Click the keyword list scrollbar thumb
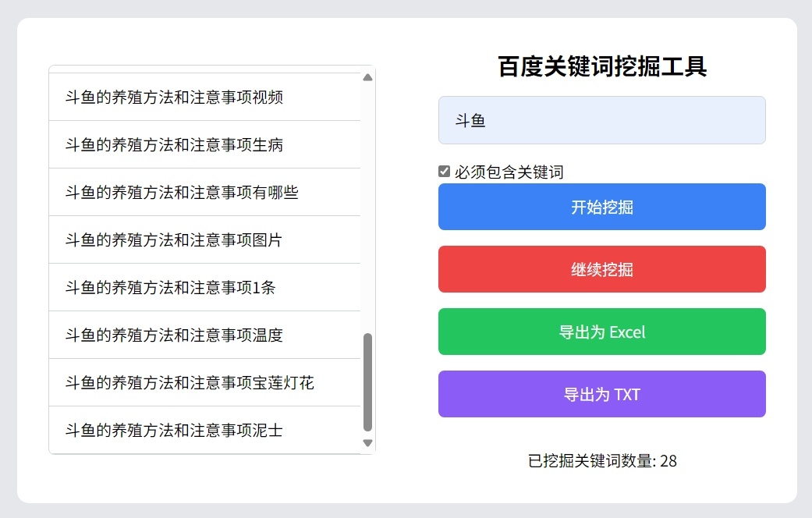 (x=367, y=382)
